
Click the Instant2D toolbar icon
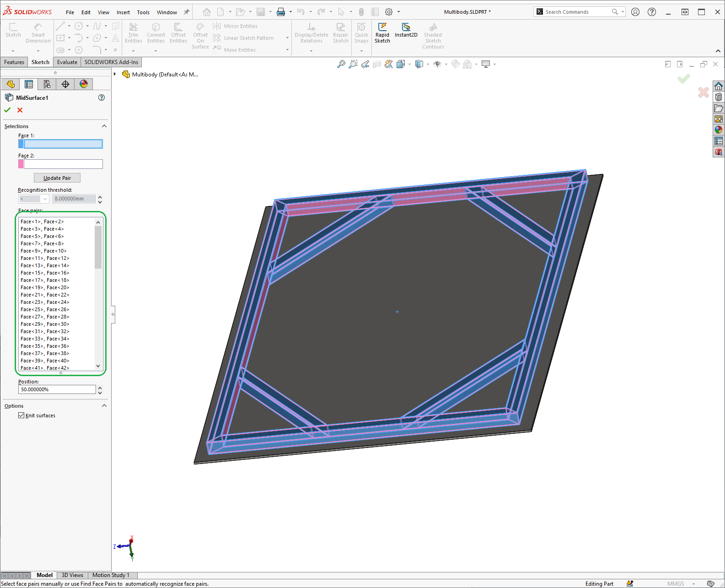[406, 27]
